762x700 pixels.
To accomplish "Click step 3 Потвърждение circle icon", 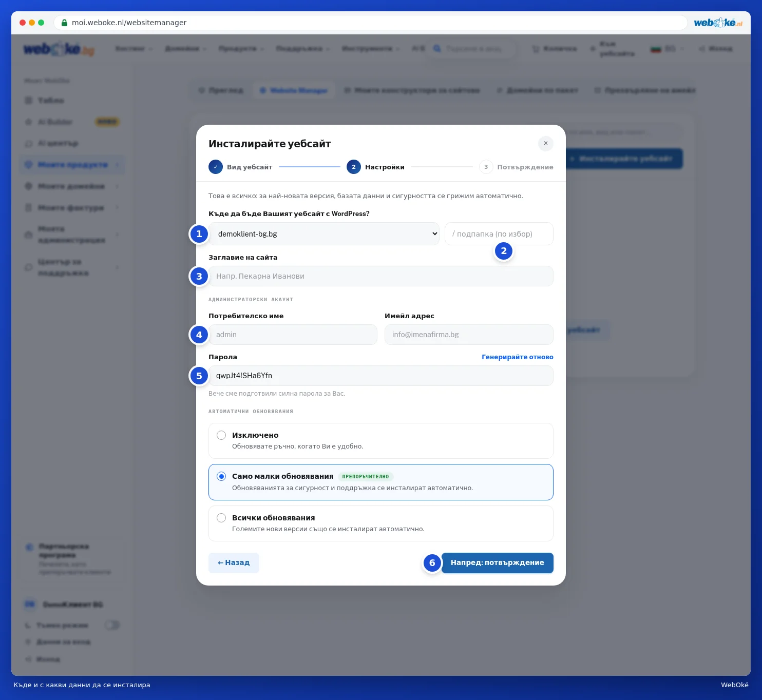I will click(x=486, y=167).
